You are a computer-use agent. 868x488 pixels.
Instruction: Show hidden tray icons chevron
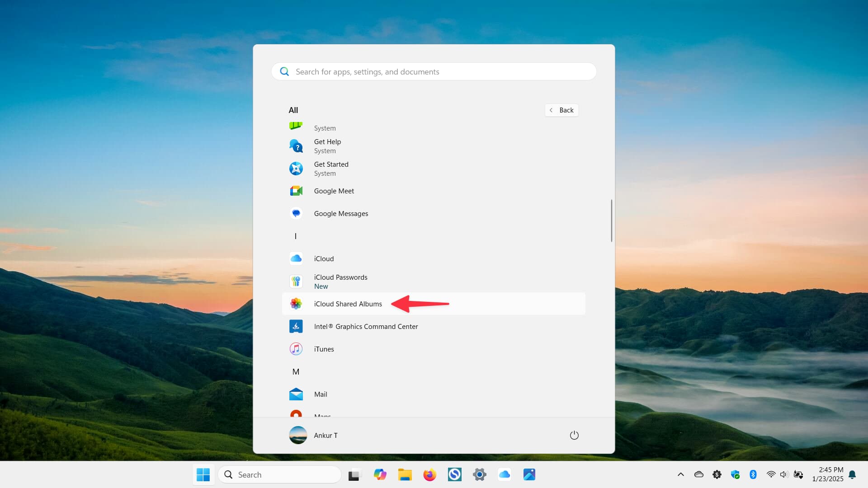(x=680, y=474)
